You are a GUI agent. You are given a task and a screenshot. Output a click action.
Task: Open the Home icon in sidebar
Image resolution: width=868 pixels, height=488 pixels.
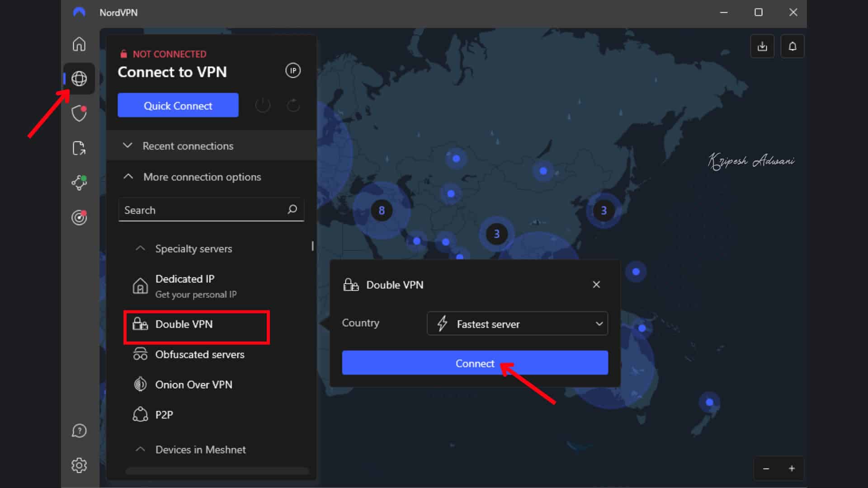point(79,44)
